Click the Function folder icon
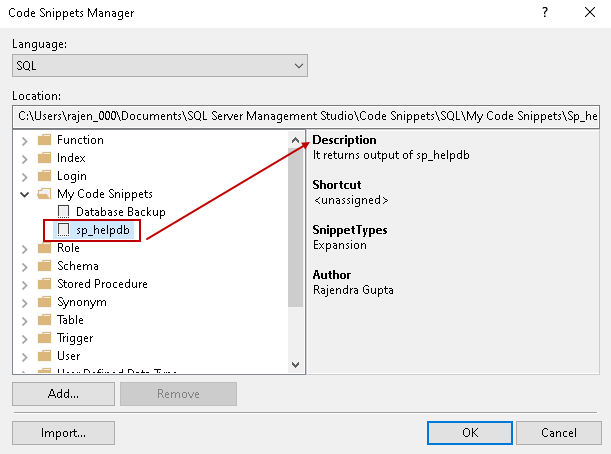The height and width of the screenshot is (454, 611). click(x=43, y=140)
